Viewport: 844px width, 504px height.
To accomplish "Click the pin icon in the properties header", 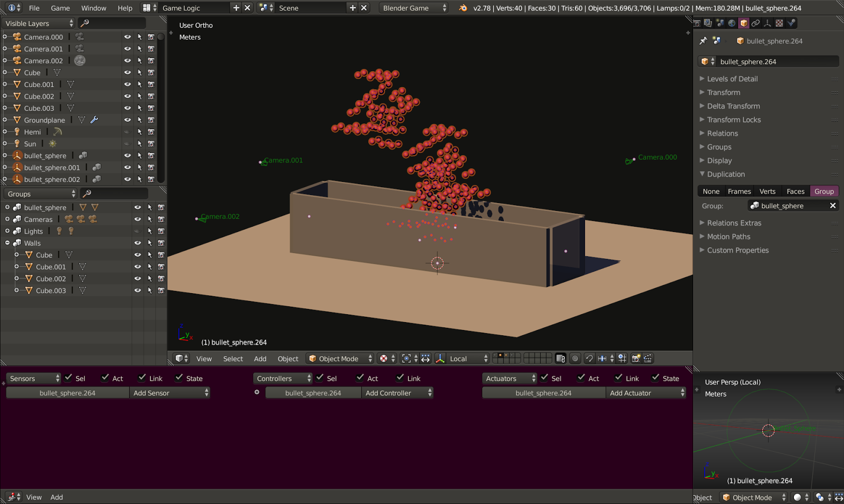I will [x=703, y=41].
